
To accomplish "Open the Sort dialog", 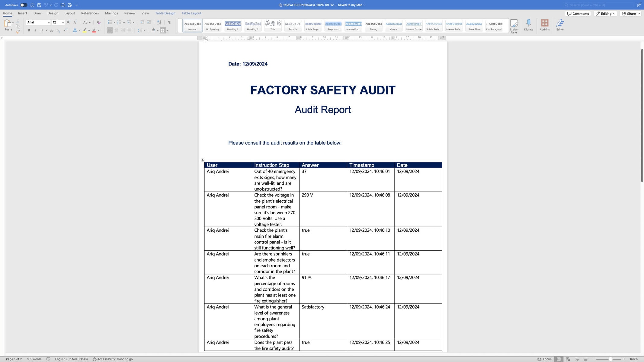I will pos(159,22).
